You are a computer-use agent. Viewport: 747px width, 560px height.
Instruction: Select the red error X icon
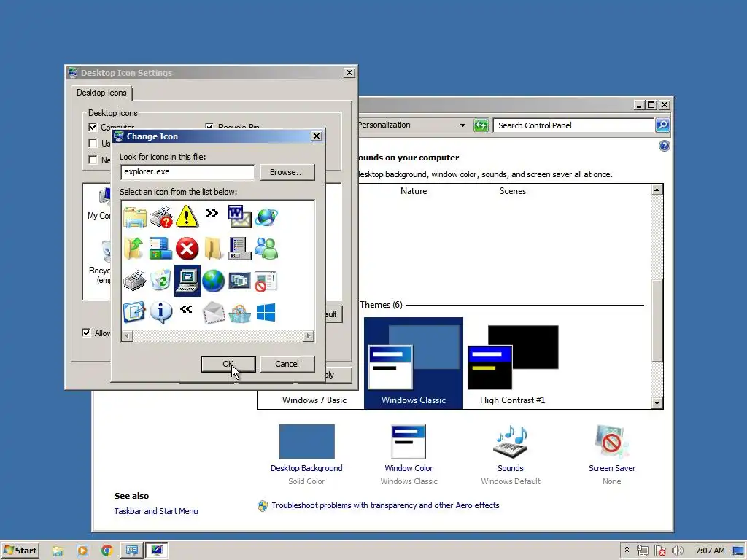(x=187, y=249)
